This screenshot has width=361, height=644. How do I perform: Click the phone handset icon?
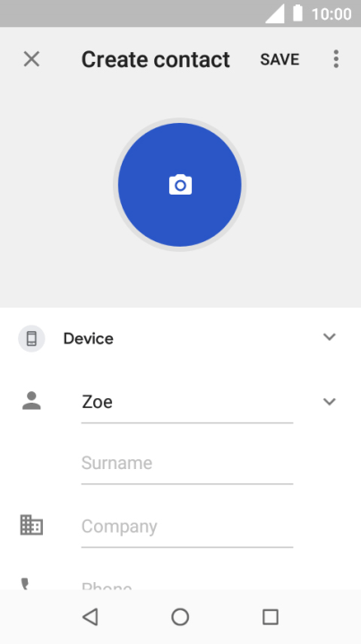pos(25,584)
